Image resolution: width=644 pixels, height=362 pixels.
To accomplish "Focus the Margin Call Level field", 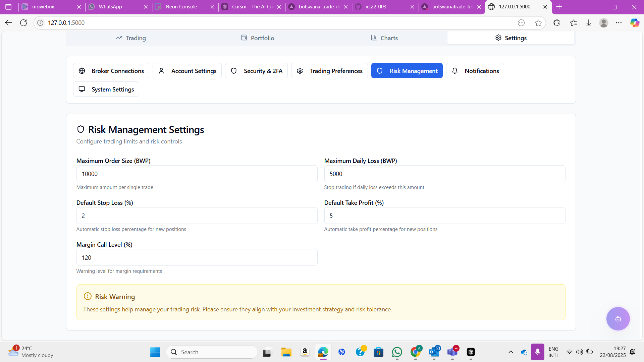I will (x=197, y=257).
